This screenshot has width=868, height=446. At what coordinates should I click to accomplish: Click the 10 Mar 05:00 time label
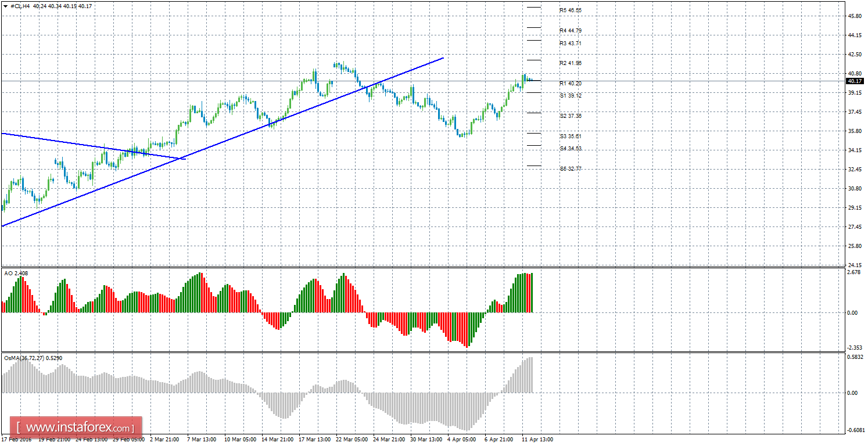tap(240, 440)
